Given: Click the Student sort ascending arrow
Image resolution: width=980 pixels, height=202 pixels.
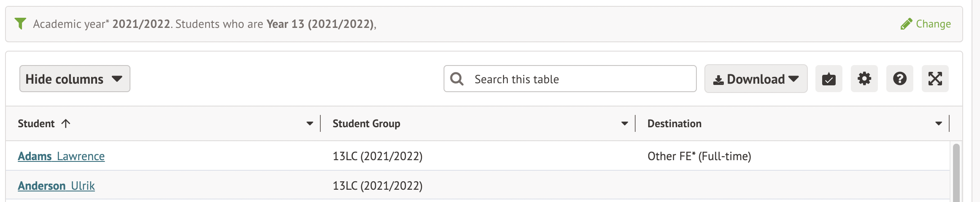Looking at the screenshot, I should point(66,123).
